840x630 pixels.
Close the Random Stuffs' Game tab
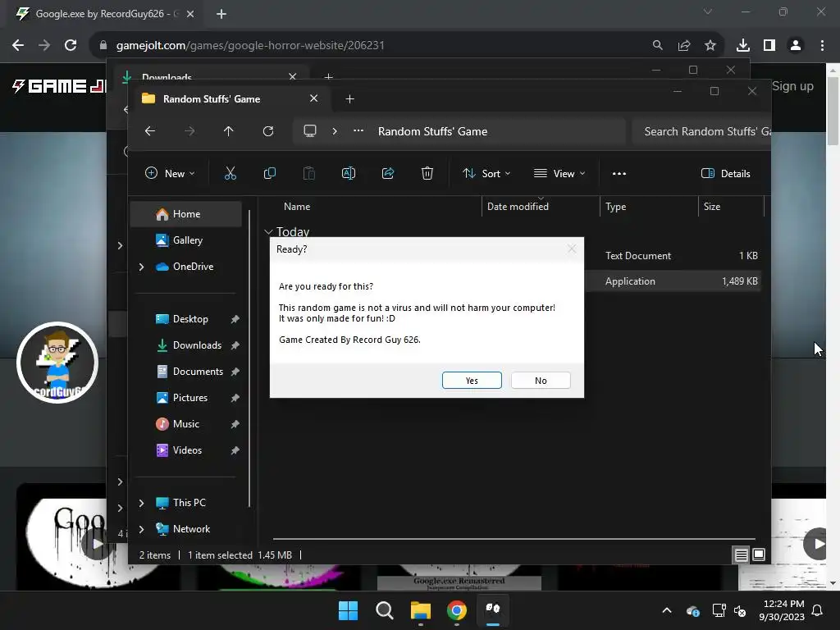click(x=314, y=98)
